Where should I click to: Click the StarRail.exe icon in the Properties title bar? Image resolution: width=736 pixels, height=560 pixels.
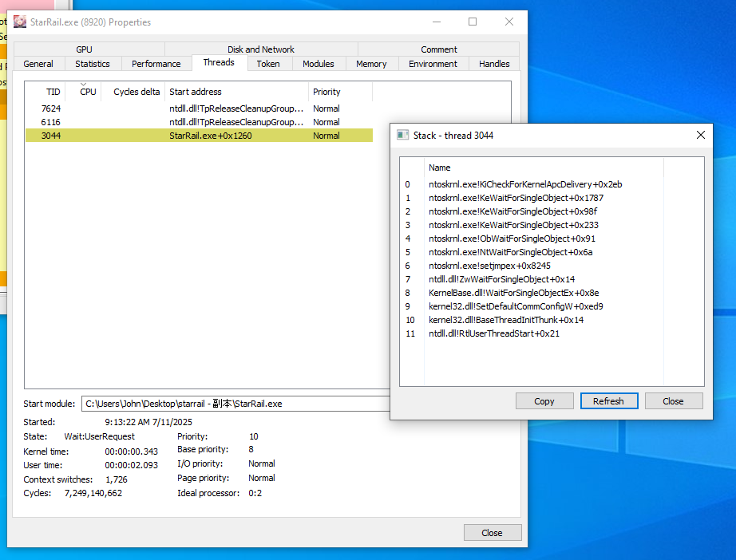[x=20, y=22]
